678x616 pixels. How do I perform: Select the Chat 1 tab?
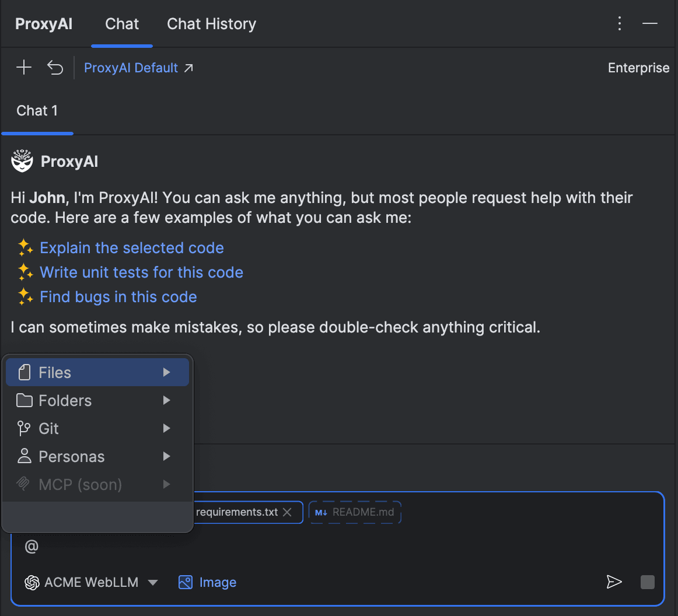coord(37,110)
